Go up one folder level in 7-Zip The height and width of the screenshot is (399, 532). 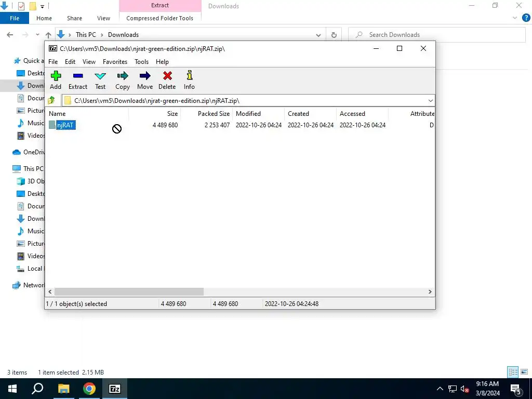click(x=51, y=100)
